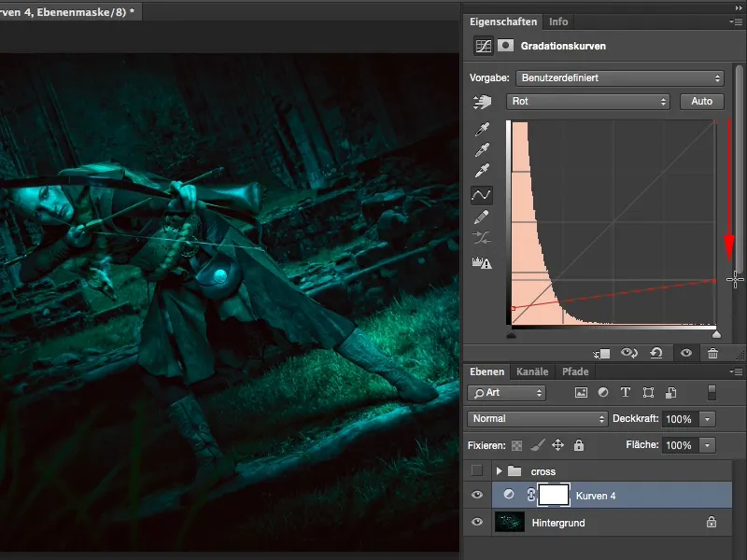
Task: Hide the Hintergrund layer
Action: 476,522
